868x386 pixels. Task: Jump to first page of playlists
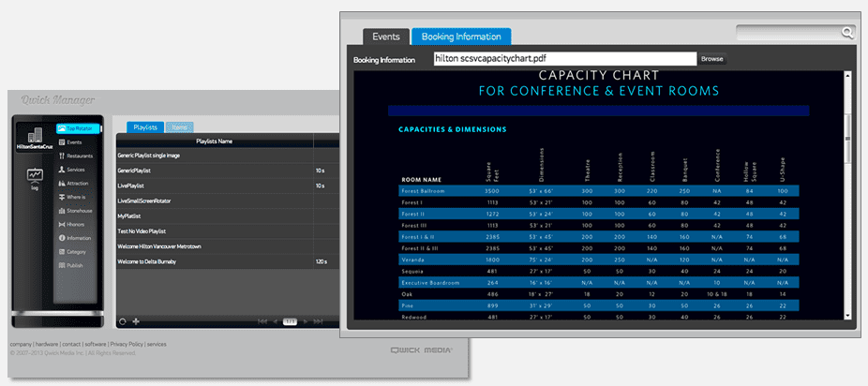263,321
